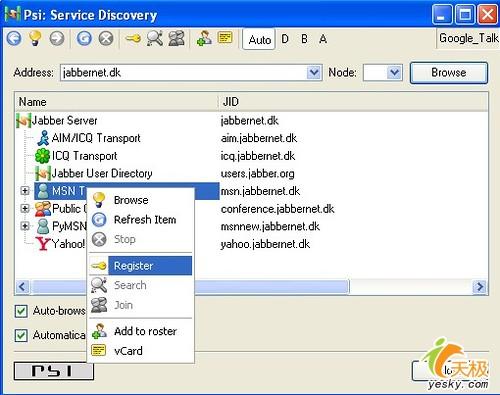Choose Browse in the context menu
This screenshot has height=395, width=500.
click(x=140, y=200)
